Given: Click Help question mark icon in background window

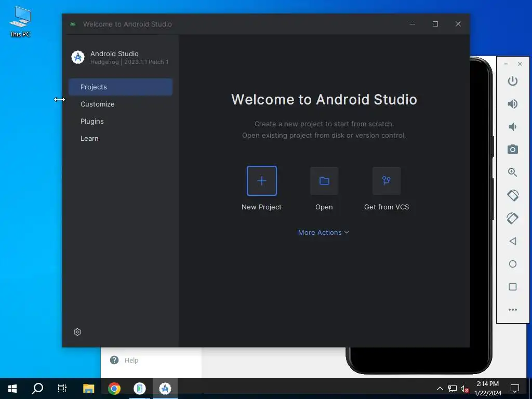Looking at the screenshot, I should point(114,360).
